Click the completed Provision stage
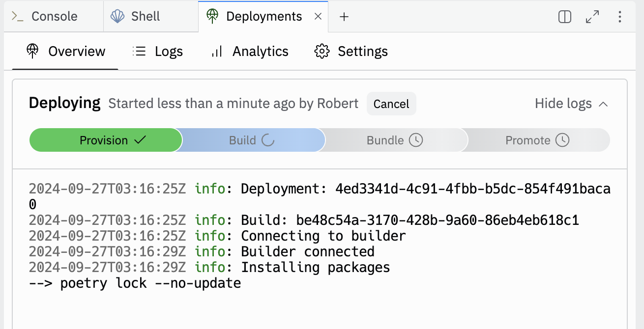This screenshot has height=329, width=644. (106, 140)
